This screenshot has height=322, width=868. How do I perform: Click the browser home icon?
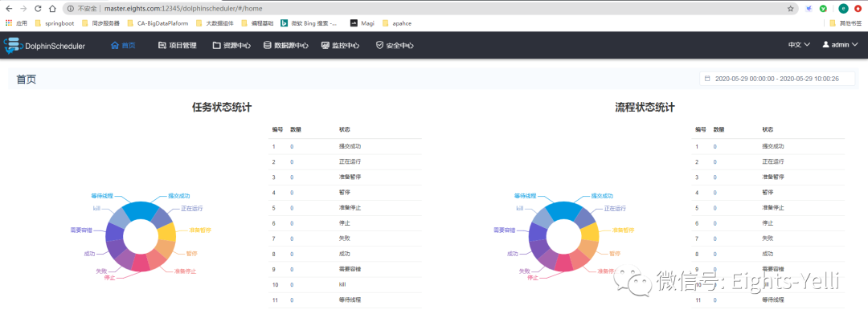(x=52, y=9)
